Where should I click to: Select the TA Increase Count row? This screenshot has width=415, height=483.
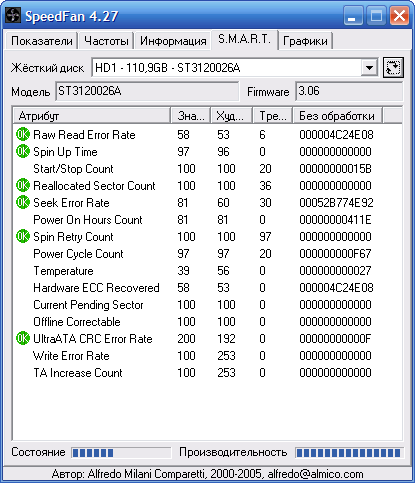(207, 373)
